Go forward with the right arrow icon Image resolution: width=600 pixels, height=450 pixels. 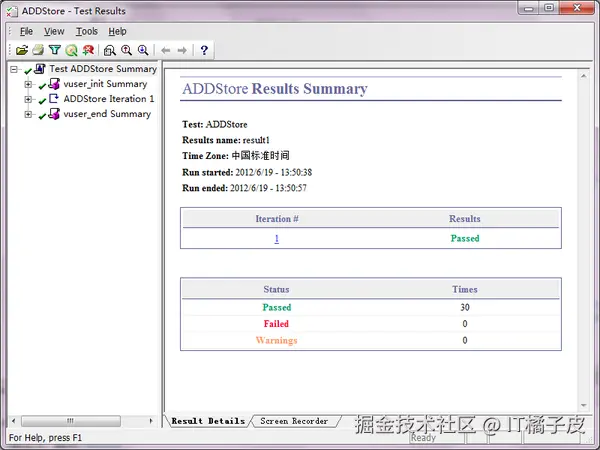182,50
